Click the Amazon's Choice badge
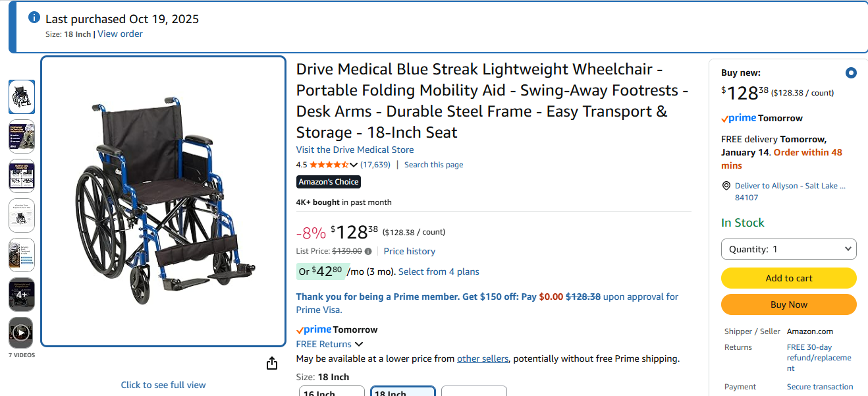 (x=328, y=182)
